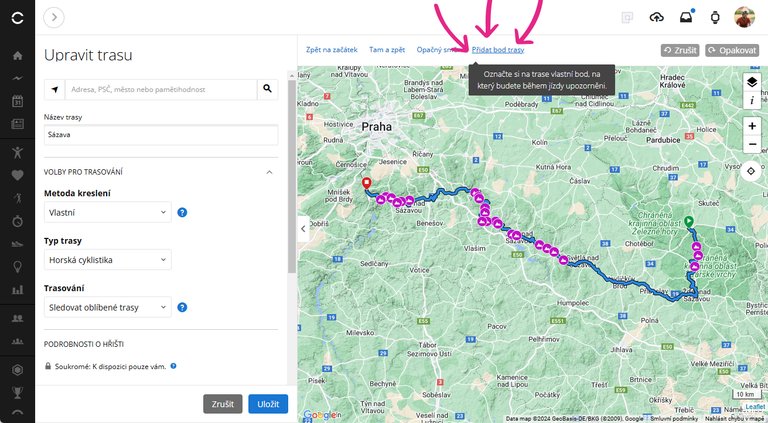Viewport: 768px width, 423px height.
Task: Open the Typ trasy dropdown
Action: tap(109, 260)
